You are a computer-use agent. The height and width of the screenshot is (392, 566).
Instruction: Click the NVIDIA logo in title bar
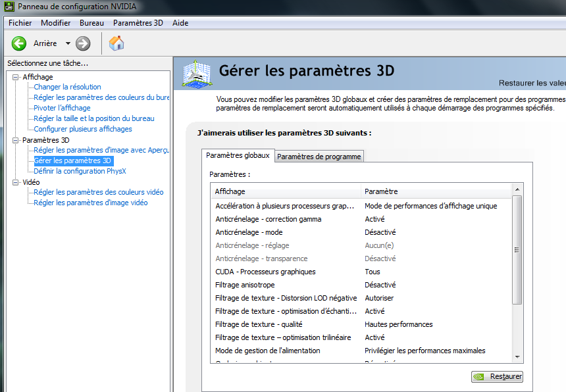click(7, 7)
